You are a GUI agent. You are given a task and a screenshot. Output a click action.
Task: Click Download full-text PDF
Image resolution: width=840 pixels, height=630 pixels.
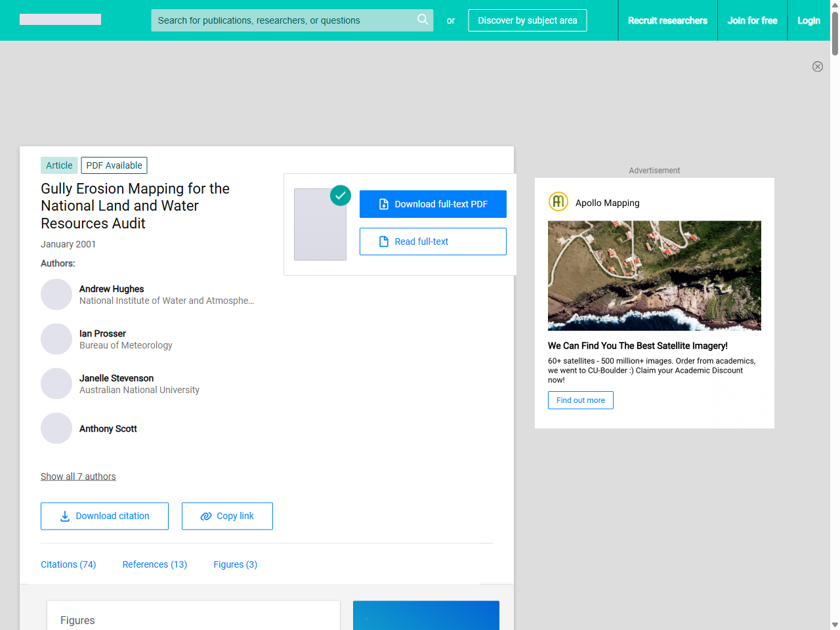(x=433, y=203)
